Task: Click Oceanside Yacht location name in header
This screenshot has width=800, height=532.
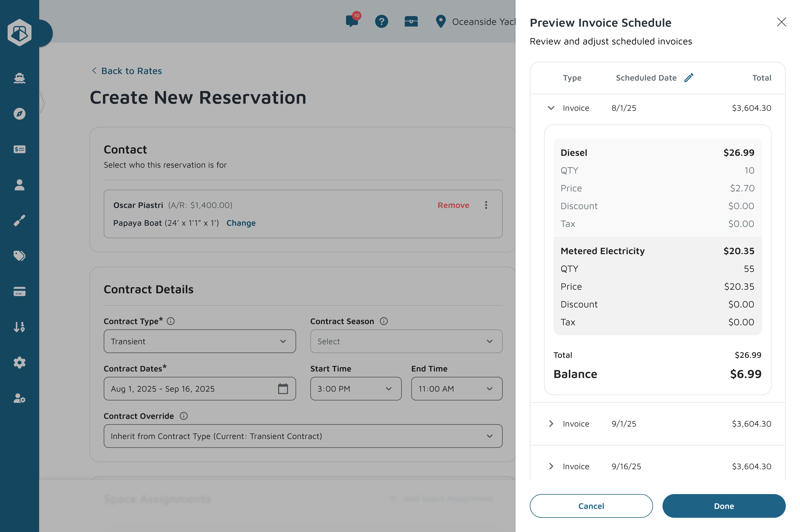Action: (484, 22)
